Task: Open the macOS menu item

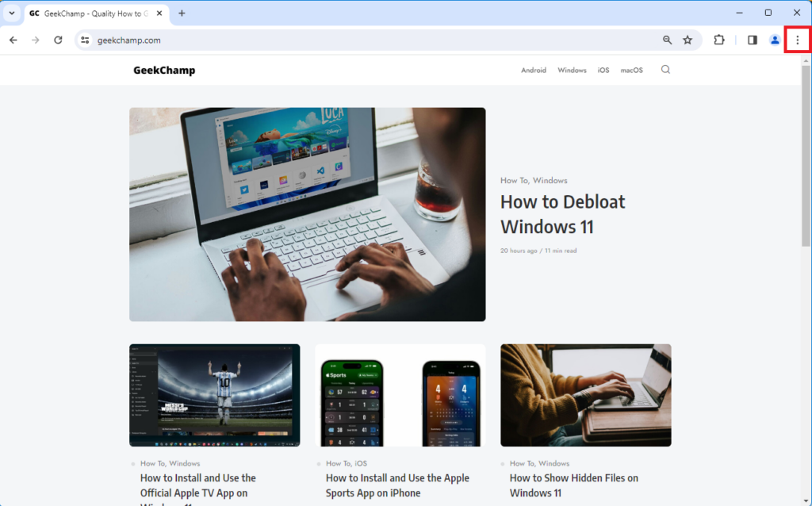Action: point(632,70)
